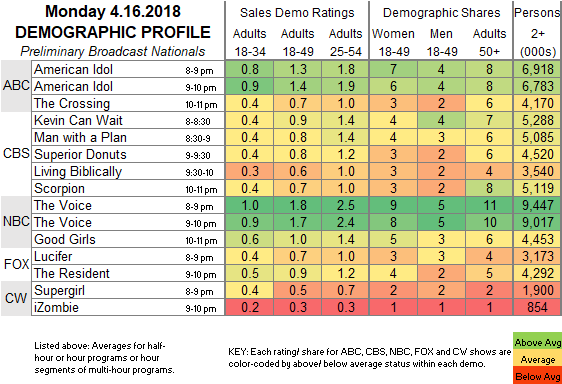Select the Kevin Can Wait row

click(296, 120)
